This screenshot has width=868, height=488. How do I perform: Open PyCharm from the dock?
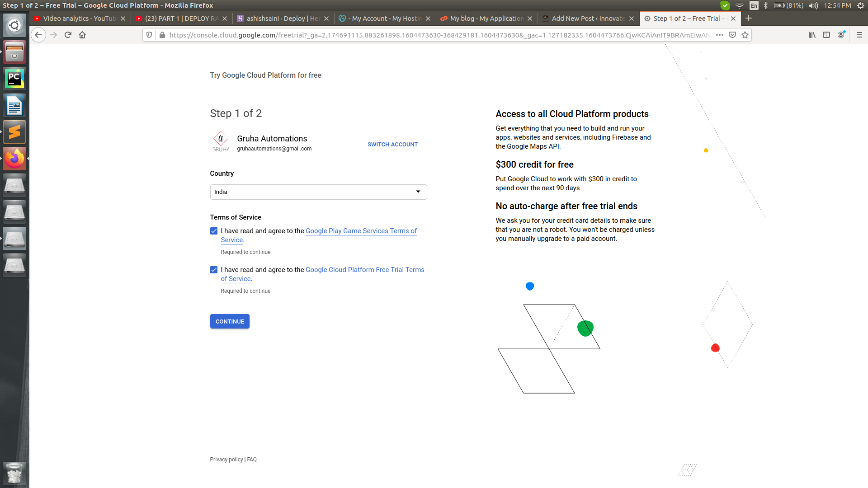coord(14,78)
